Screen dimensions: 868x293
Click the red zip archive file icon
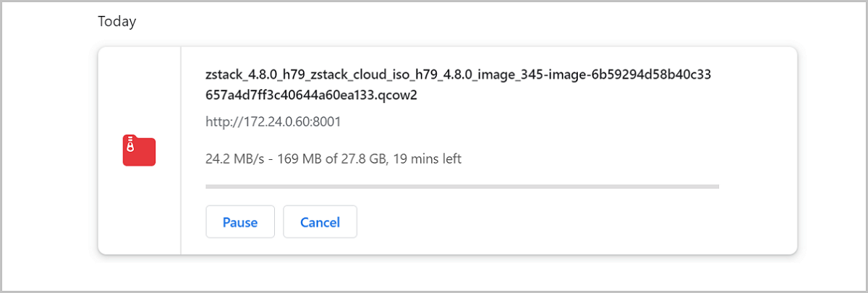(x=139, y=150)
